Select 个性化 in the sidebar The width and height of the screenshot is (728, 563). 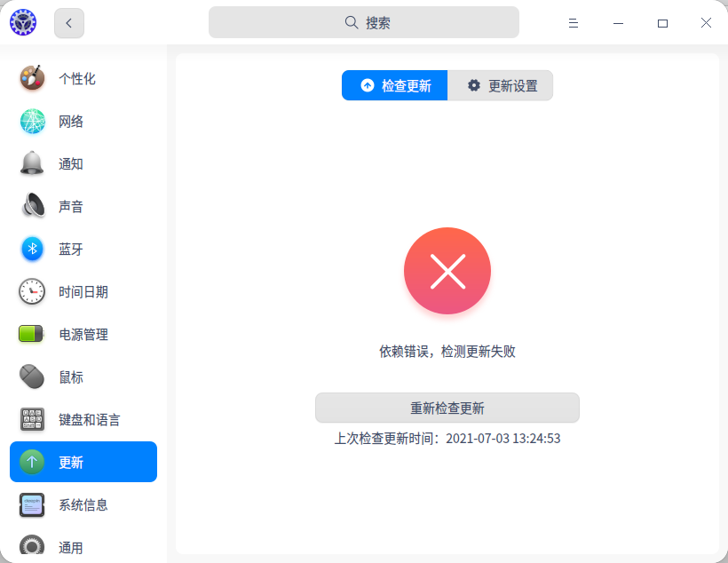(83, 78)
